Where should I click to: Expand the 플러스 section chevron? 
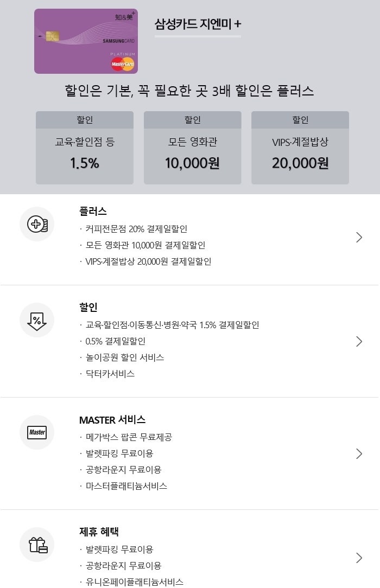pyautogui.click(x=359, y=237)
